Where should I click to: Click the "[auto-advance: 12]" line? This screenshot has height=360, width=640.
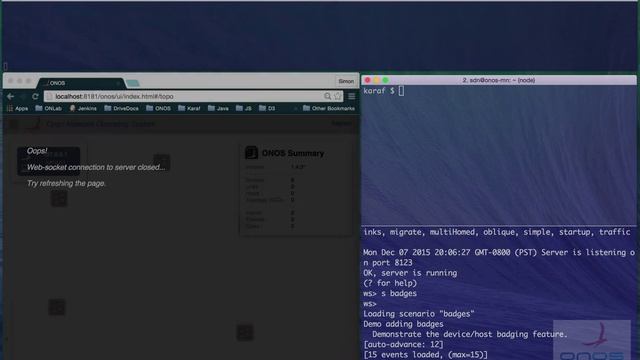tap(403, 344)
